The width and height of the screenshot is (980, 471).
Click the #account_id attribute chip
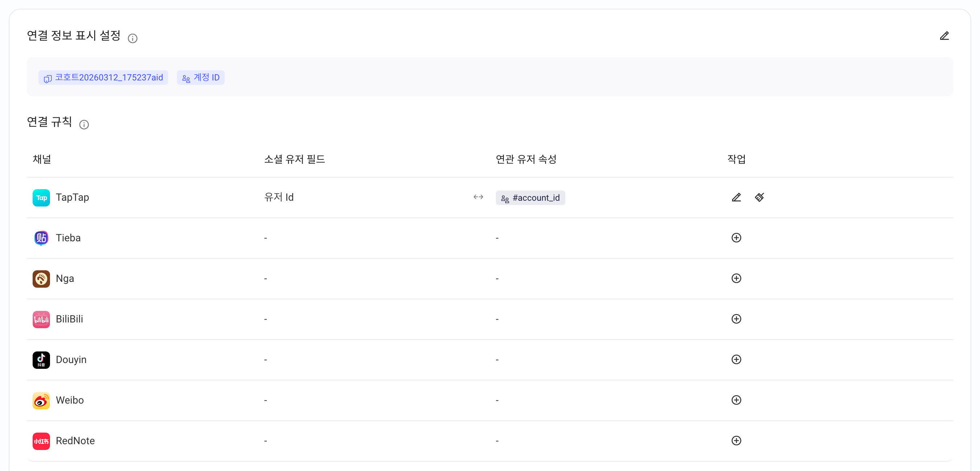pos(530,198)
